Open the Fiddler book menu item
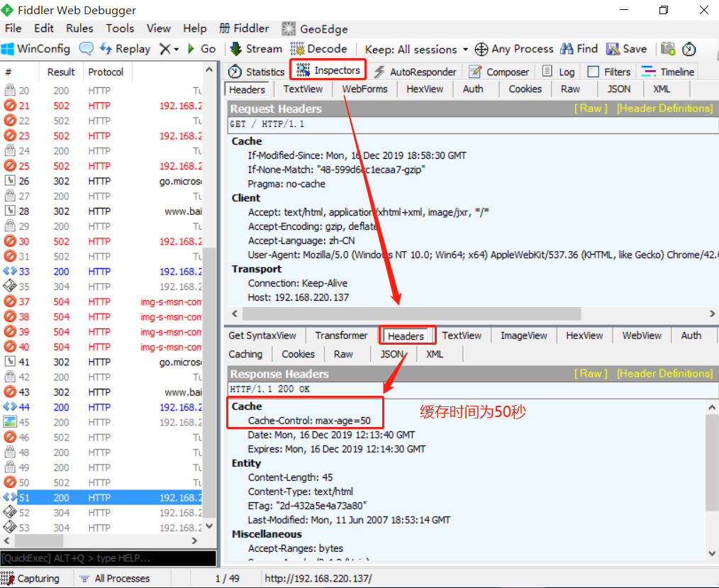This screenshot has width=719, height=588. point(245,28)
